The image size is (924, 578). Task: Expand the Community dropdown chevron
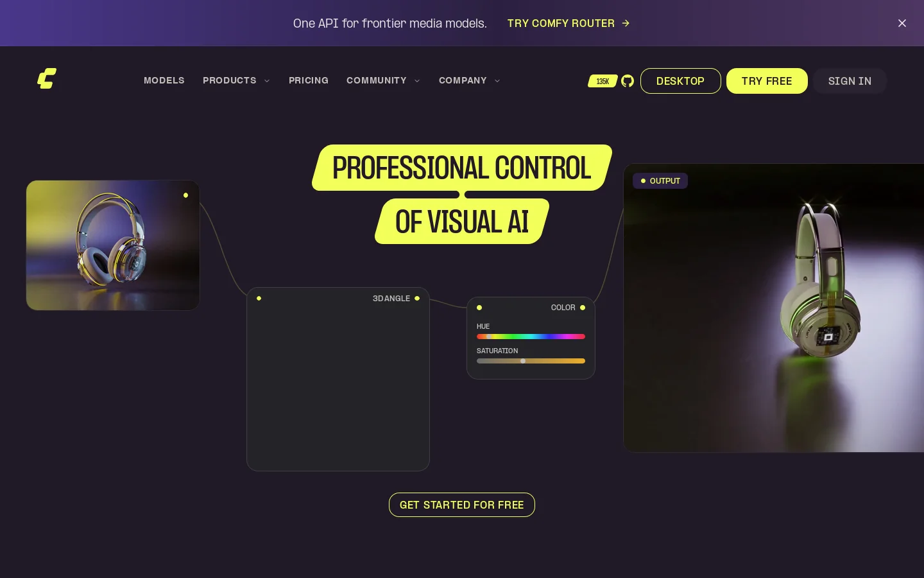(x=417, y=81)
